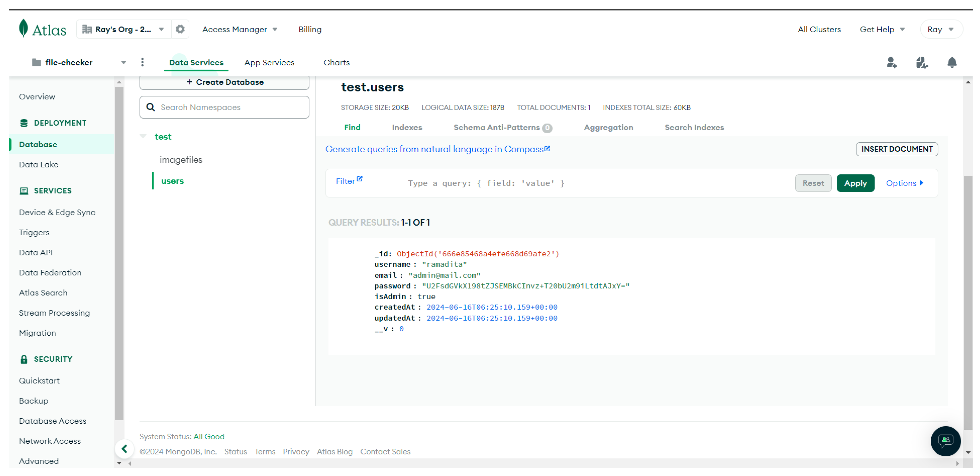Expand the query Options panel
Image resolution: width=980 pixels, height=476 pixels.
click(905, 183)
